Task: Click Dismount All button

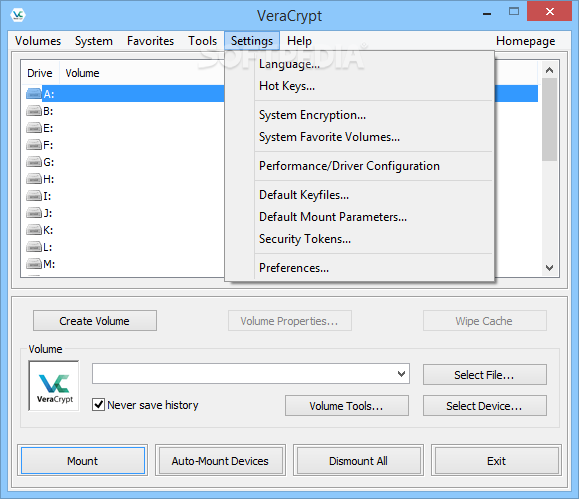Action: 359,461
